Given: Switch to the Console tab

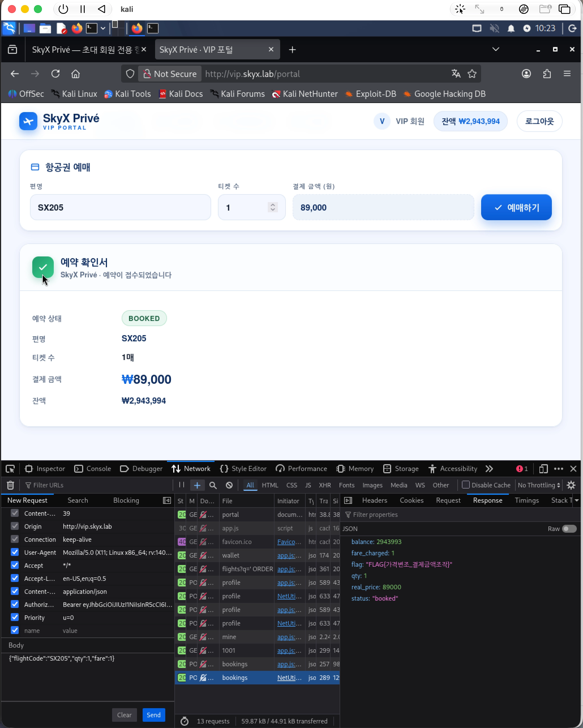Looking at the screenshot, I should point(93,469).
